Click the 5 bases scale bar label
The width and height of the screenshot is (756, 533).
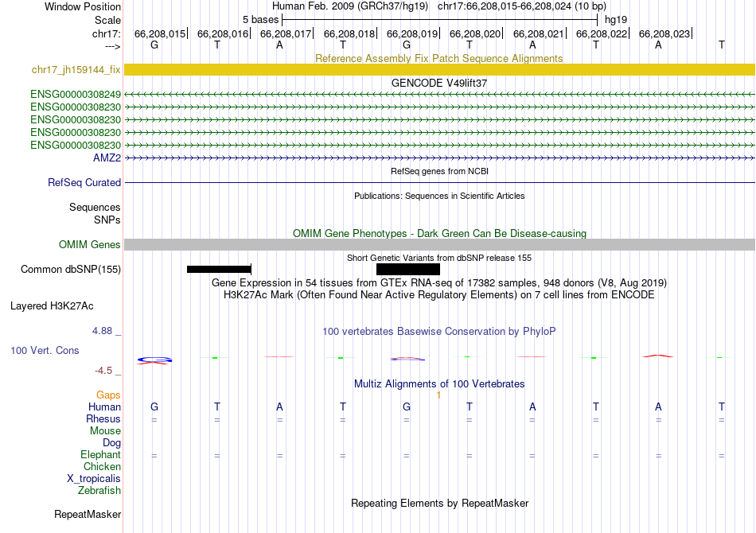click(x=260, y=20)
